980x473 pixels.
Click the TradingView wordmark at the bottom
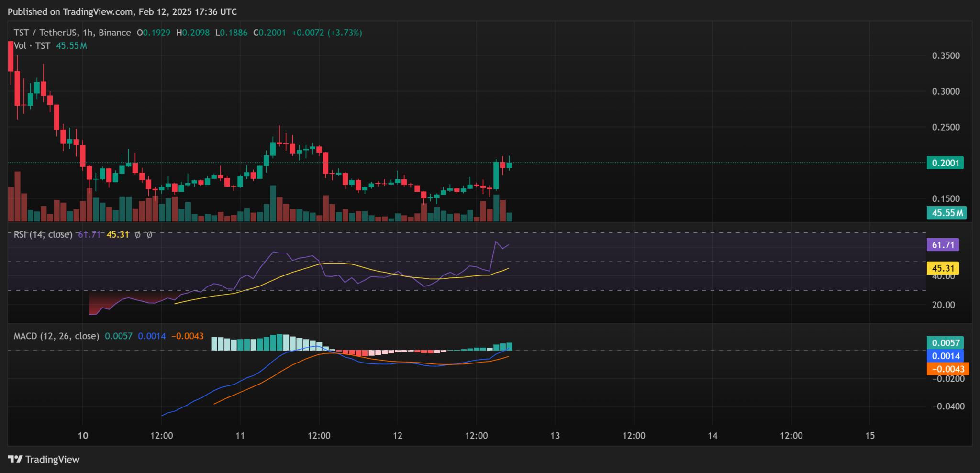(x=53, y=459)
